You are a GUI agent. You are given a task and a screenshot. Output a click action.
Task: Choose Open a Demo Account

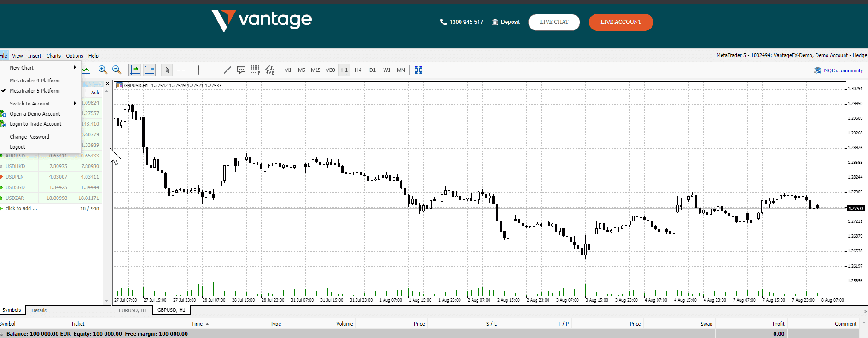click(x=41, y=114)
